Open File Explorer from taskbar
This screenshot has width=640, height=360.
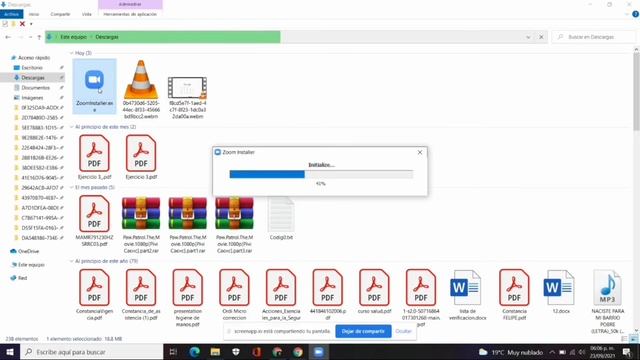[x=215, y=352]
